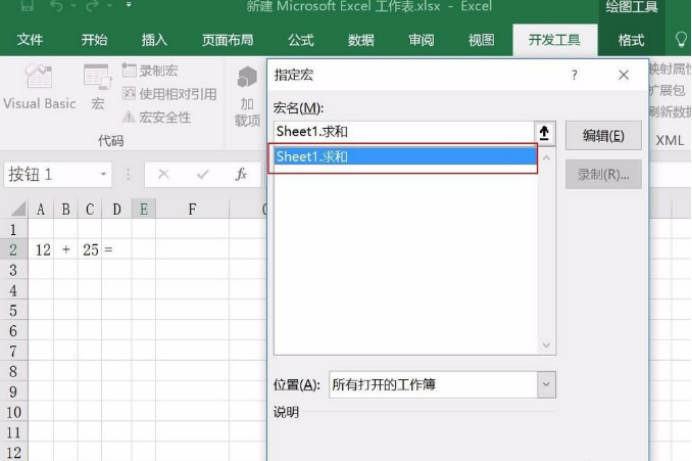The width and height of the screenshot is (692, 461).
Task: Open Macro Security (宏安全性)
Action: point(156,117)
